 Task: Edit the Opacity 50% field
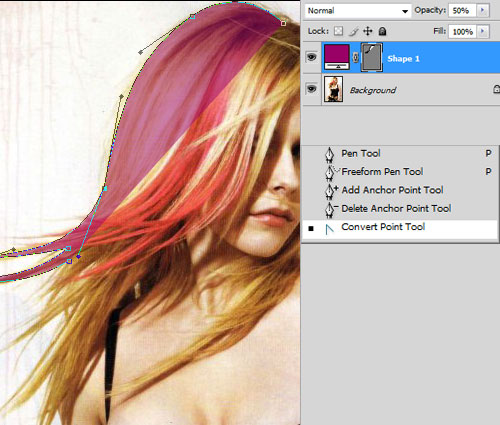click(x=463, y=11)
